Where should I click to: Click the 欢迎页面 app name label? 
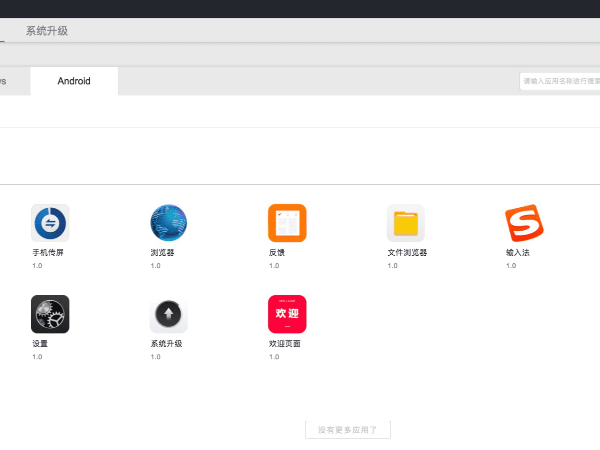[x=285, y=344]
